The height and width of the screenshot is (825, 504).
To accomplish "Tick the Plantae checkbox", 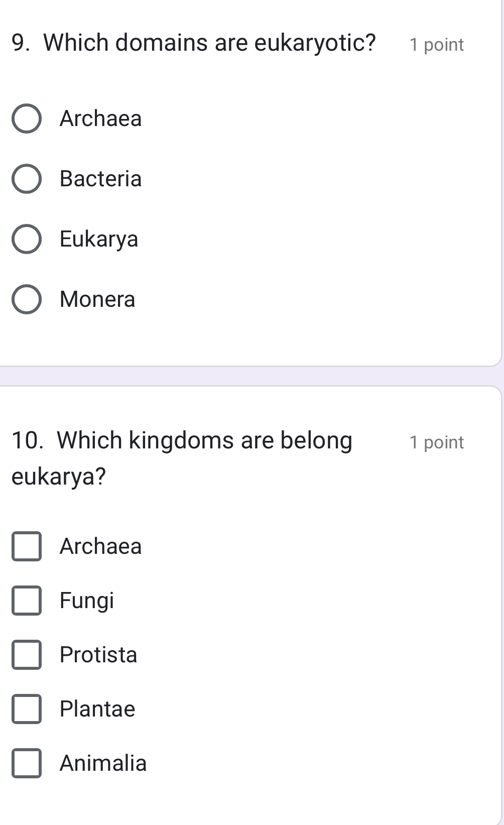I will point(27,709).
